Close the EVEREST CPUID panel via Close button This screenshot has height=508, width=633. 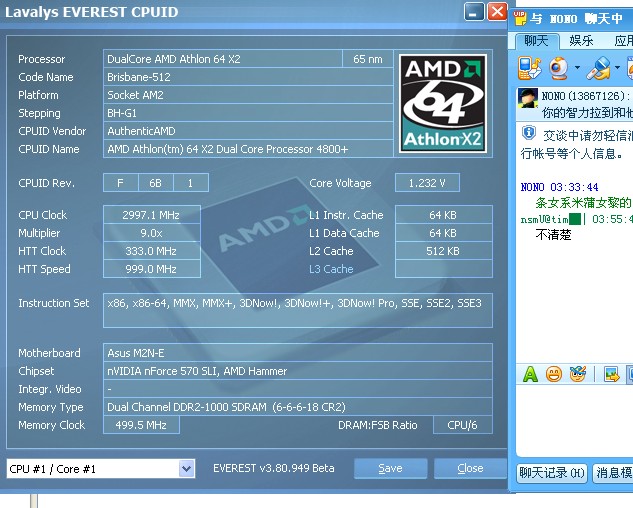point(470,468)
